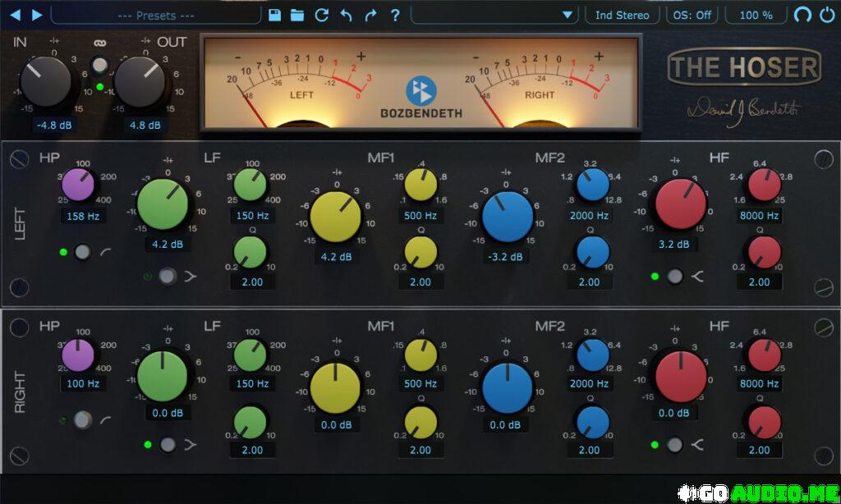Click the blue Boz logo between the meters
The height and width of the screenshot is (504, 841).
[x=421, y=91]
